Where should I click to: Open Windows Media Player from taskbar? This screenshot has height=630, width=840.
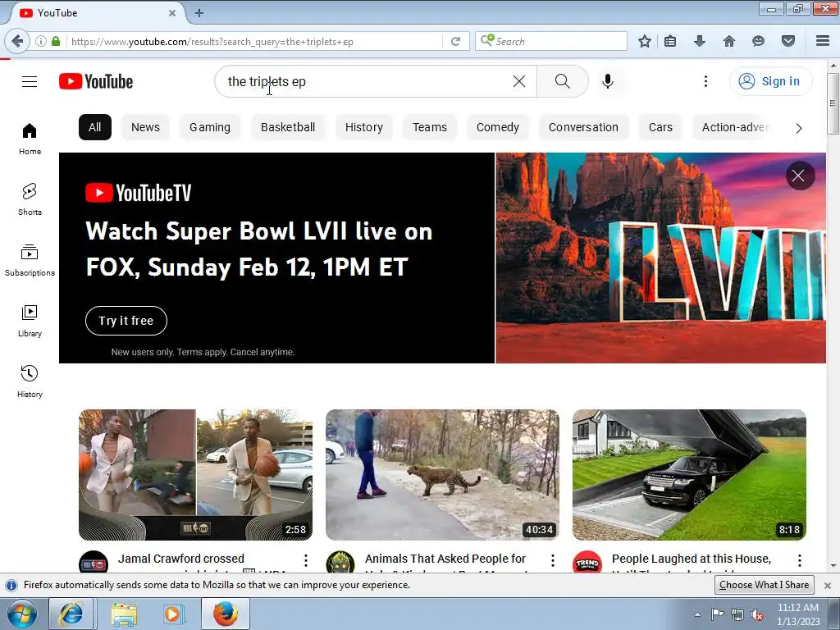(172, 614)
